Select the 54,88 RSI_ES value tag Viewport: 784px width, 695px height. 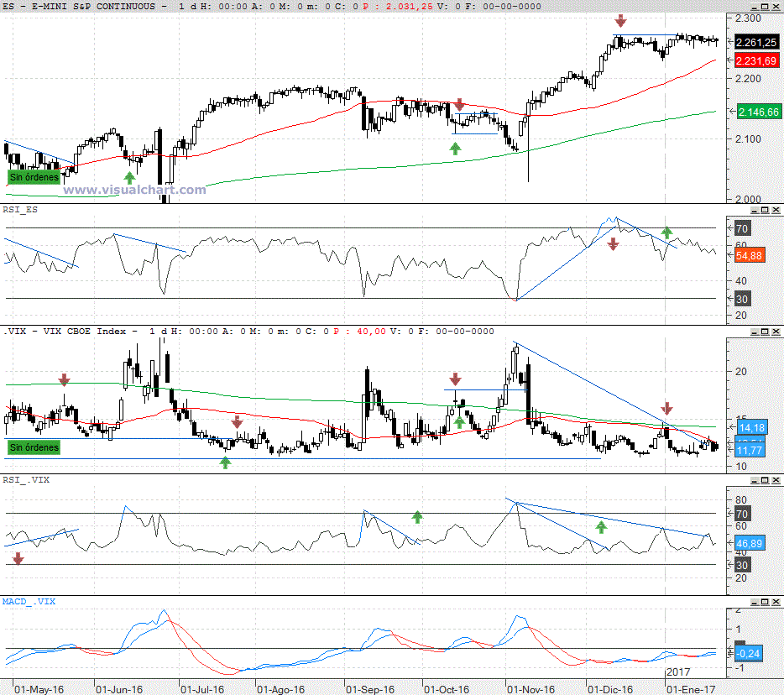[x=749, y=256]
